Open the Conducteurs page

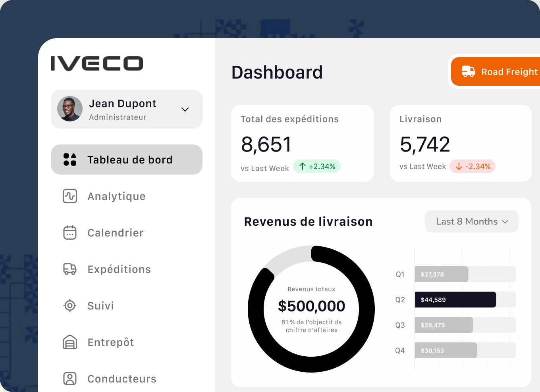point(127,379)
